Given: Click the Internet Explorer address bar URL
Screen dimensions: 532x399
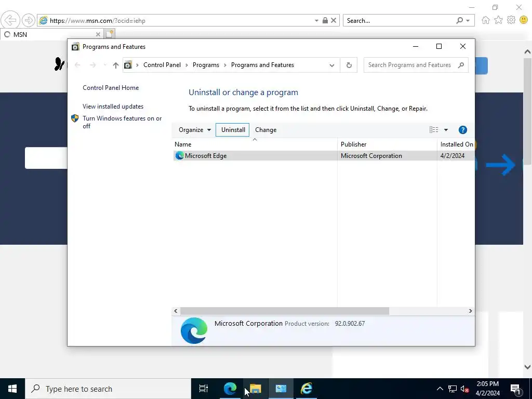Looking at the screenshot, I should [98, 21].
